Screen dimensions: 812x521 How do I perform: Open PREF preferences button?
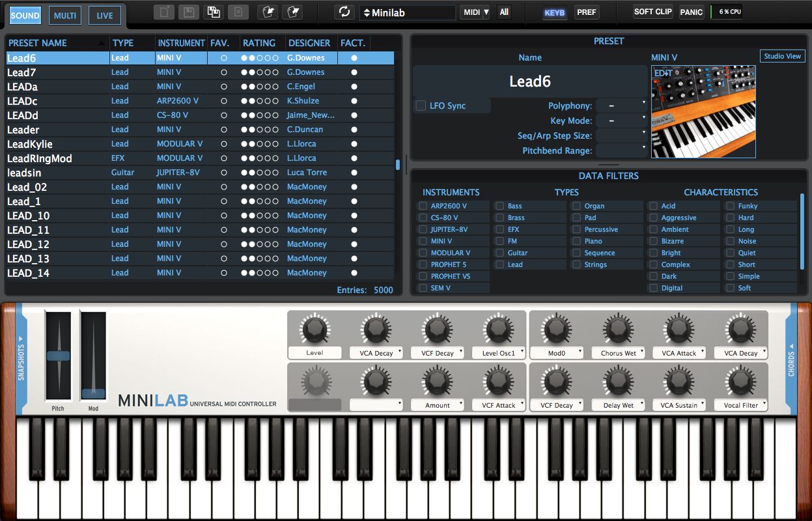[x=587, y=12]
